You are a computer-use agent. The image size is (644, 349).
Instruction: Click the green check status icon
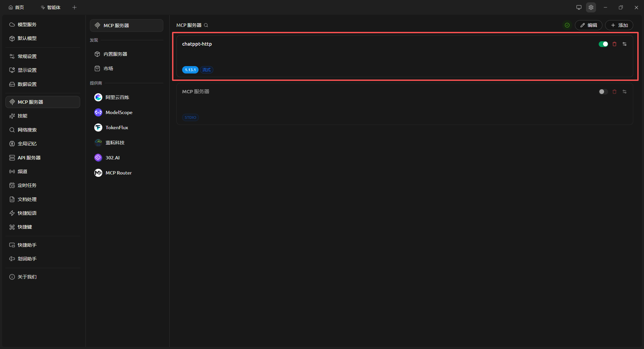tap(567, 25)
